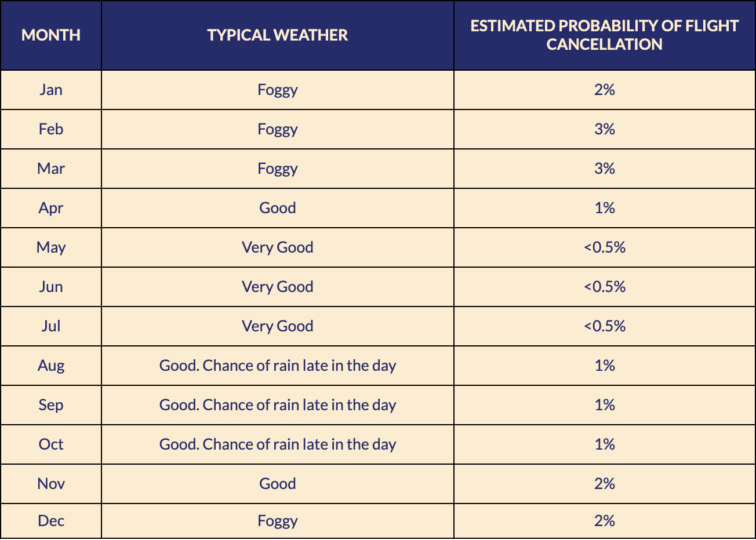Click the Foggy weather cell for January

pyautogui.click(x=278, y=90)
